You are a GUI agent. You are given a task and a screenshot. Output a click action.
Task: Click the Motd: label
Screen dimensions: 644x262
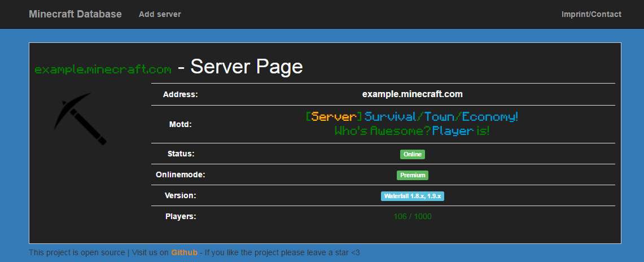pyautogui.click(x=180, y=124)
